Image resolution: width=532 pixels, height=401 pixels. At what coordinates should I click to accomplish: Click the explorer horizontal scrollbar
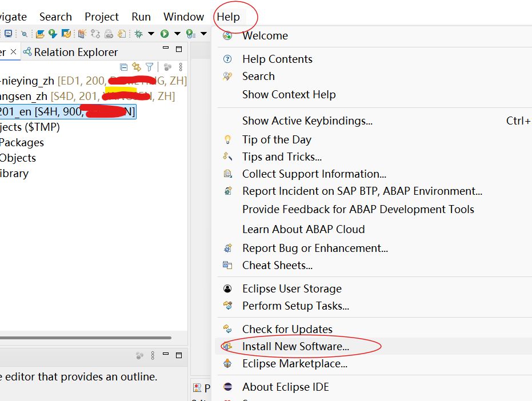86,338
